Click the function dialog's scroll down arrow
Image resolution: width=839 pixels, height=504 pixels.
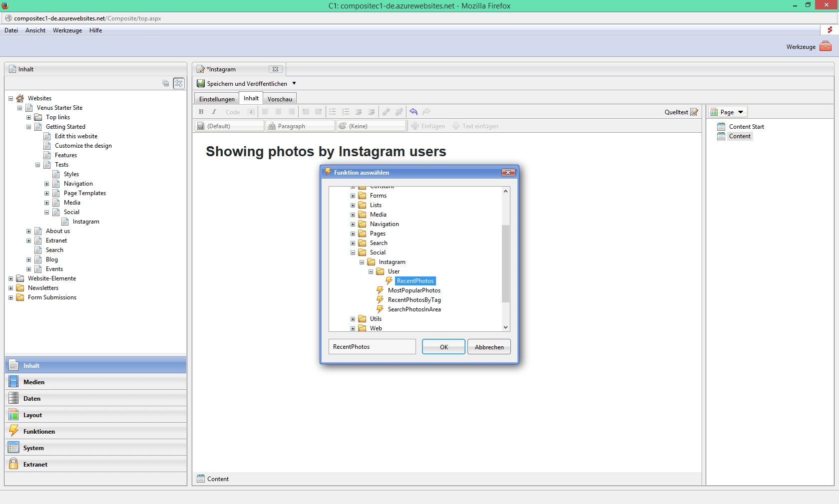point(505,327)
